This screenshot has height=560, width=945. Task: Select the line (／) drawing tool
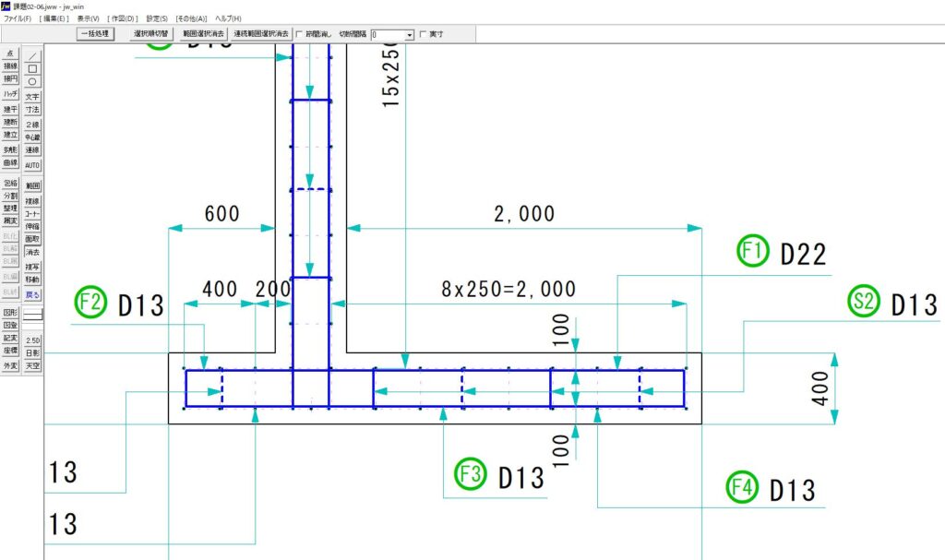pos(32,55)
